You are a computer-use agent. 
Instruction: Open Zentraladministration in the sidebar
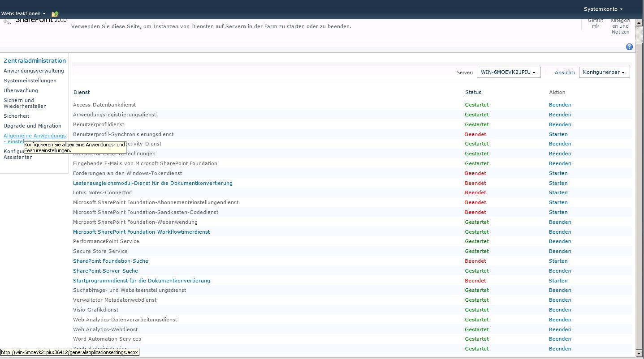35,61
